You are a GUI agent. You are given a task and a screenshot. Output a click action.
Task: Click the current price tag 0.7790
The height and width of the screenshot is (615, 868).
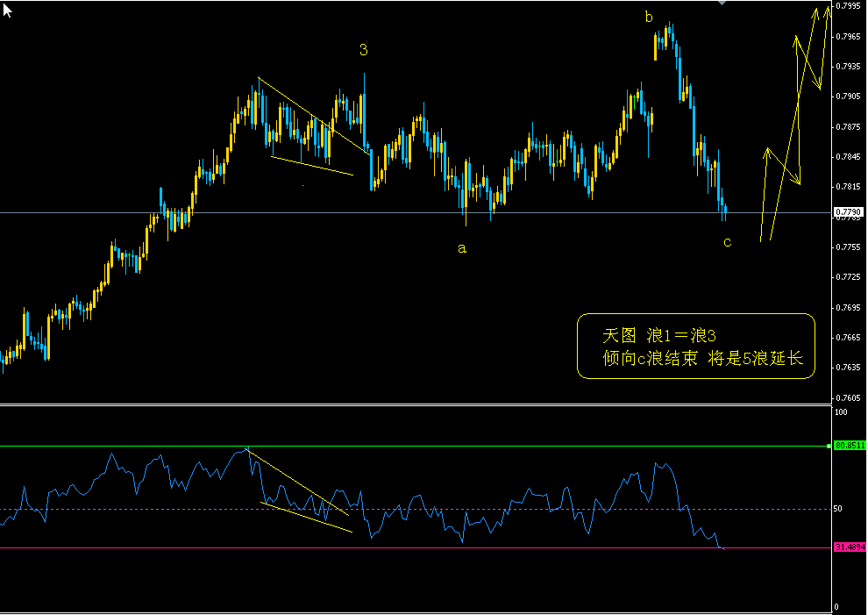pyautogui.click(x=850, y=211)
